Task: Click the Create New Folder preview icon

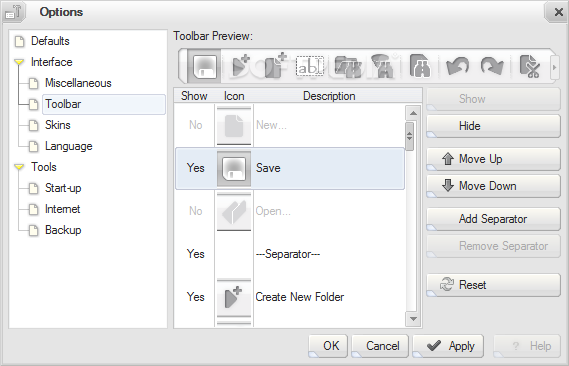Action: (x=240, y=66)
